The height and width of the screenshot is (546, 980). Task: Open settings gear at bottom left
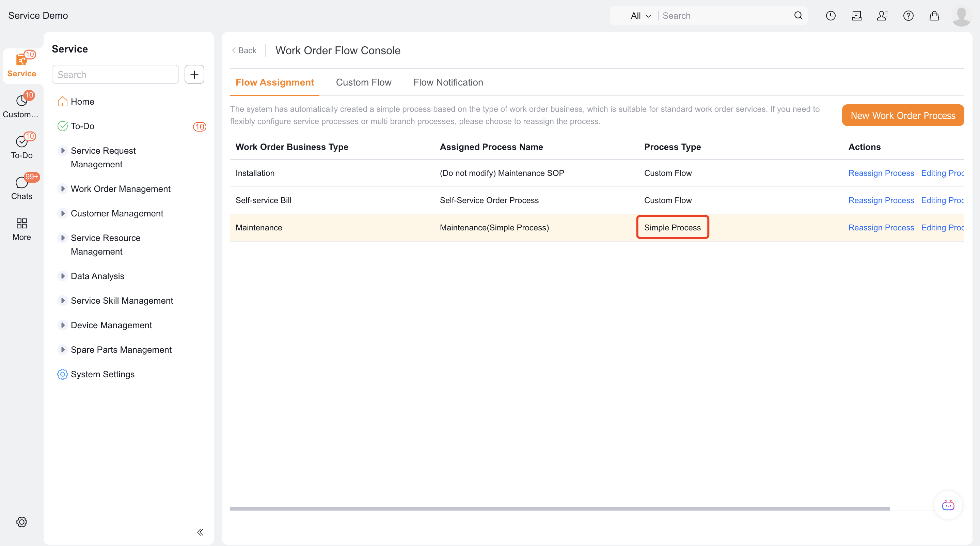[22, 522]
